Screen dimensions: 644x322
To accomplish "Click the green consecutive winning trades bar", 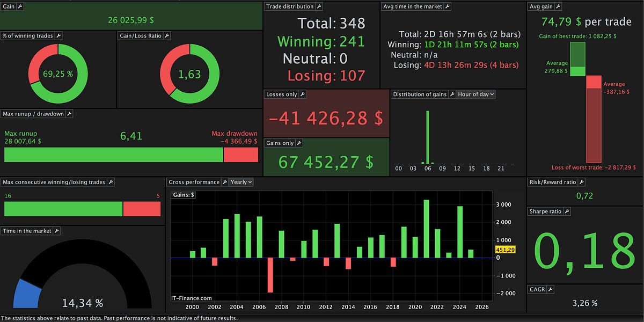I will (x=63, y=209).
